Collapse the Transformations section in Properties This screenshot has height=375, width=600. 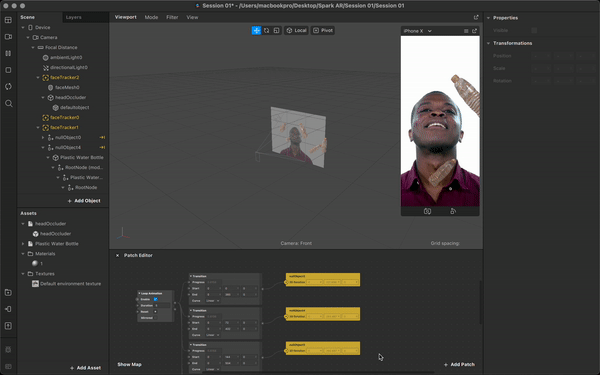(x=488, y=43)
